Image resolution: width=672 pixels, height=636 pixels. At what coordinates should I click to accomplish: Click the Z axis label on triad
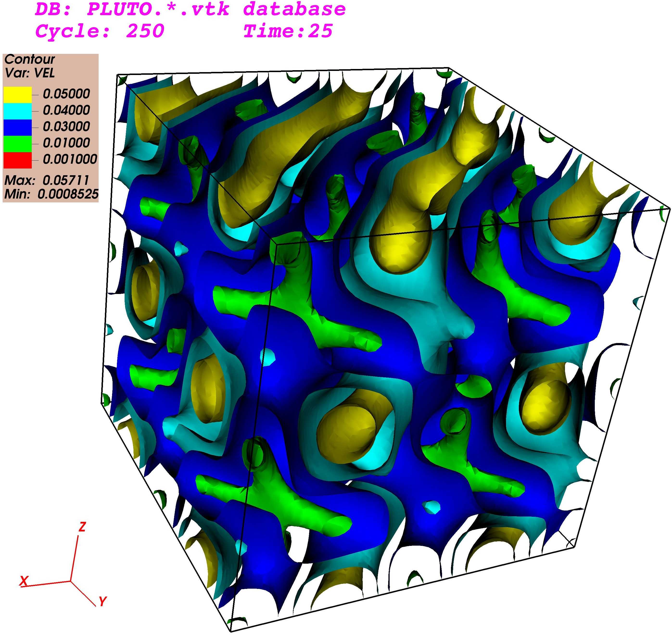point(82,526)
